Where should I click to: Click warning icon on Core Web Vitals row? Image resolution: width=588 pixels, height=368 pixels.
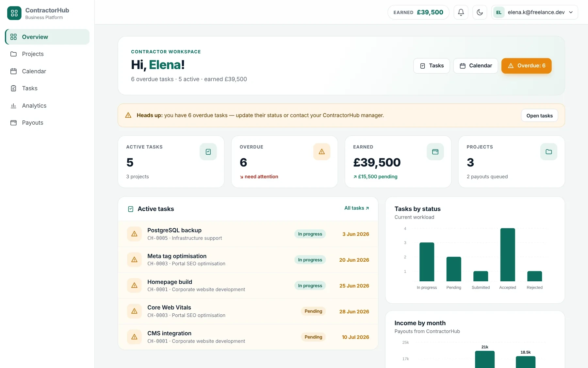(134, 311)
